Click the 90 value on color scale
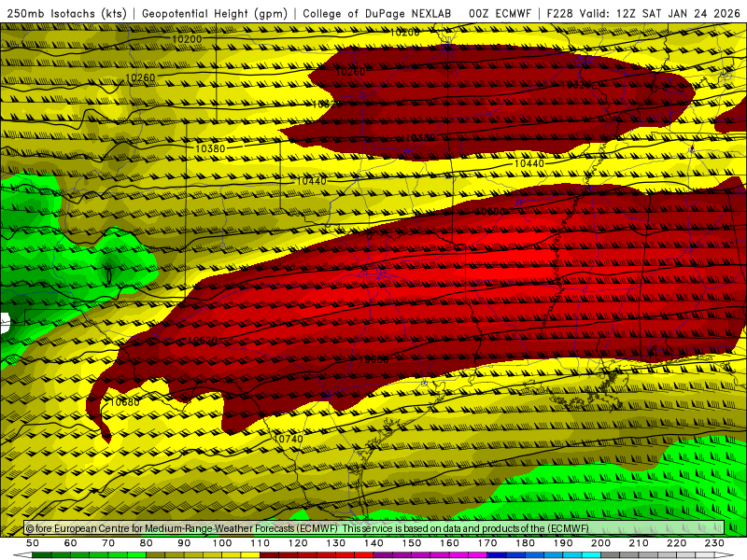Image resolution: width=747 pixels, height=560 pixels. tap(184, 543)
